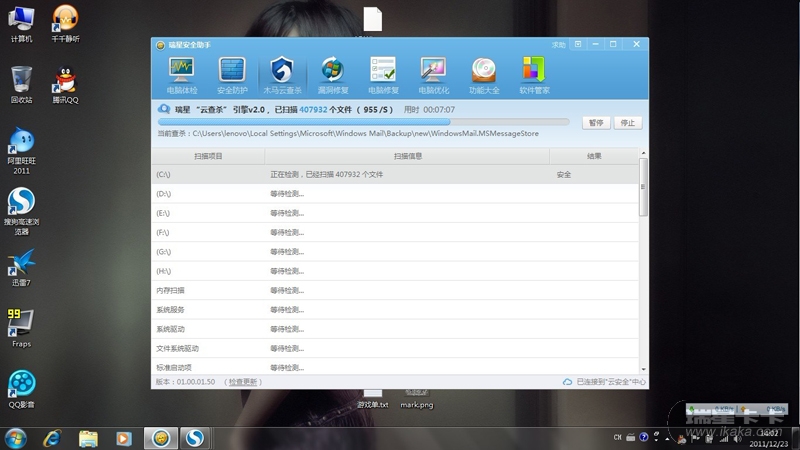Click the Windows Start button
This screenshot has height=450, width=800.
click(x=16, y=438)
